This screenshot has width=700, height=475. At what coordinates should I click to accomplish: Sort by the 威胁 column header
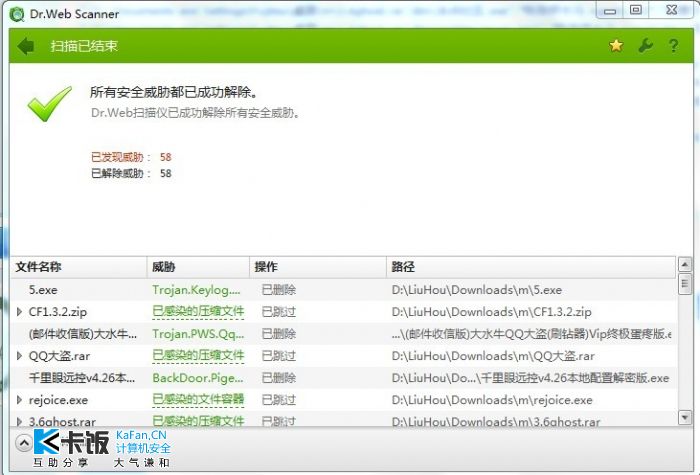(x=163, y=267)
